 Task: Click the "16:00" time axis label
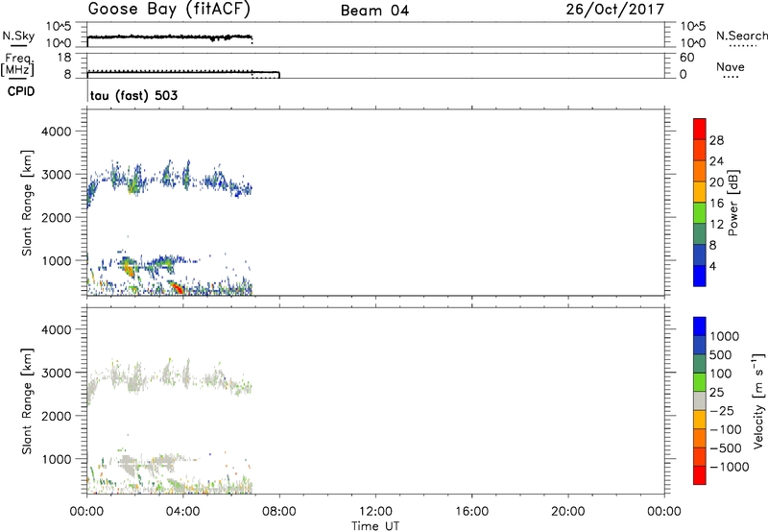click(x=471, y=512)
